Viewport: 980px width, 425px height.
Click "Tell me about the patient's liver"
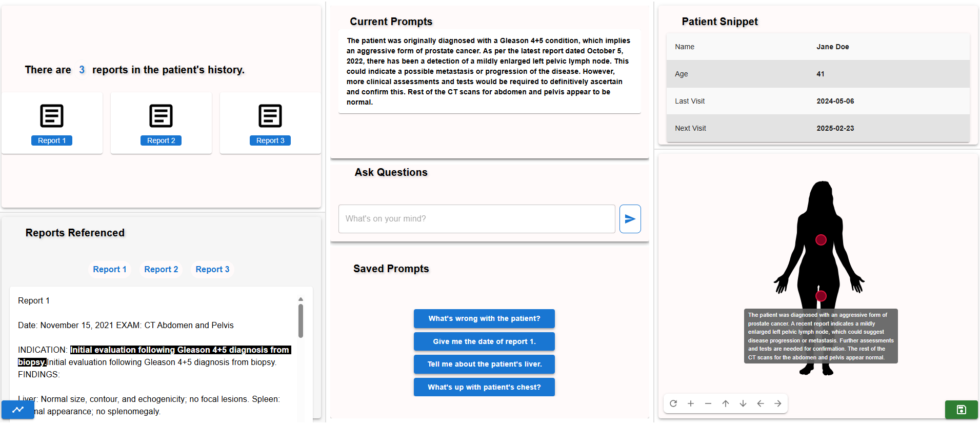click(x=484, y=364)
